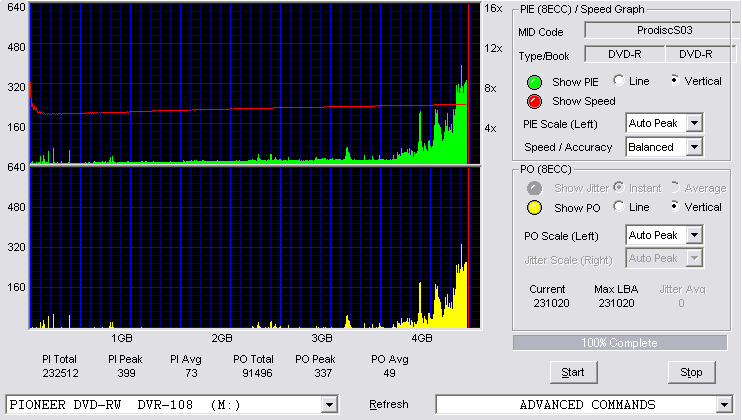Select Line mode for PO graph

point(618,206)
